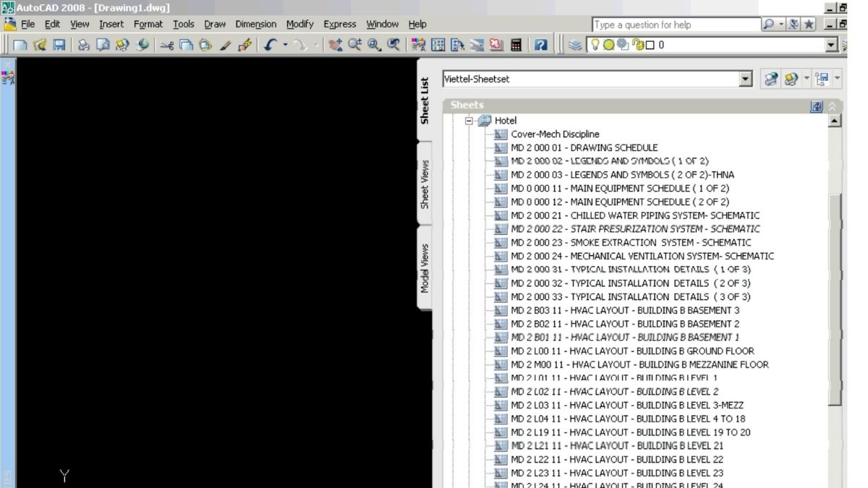Screen dimensions: 868x488
Task: Click the Open drawing folder icon
Action: (x=38, y=45)
